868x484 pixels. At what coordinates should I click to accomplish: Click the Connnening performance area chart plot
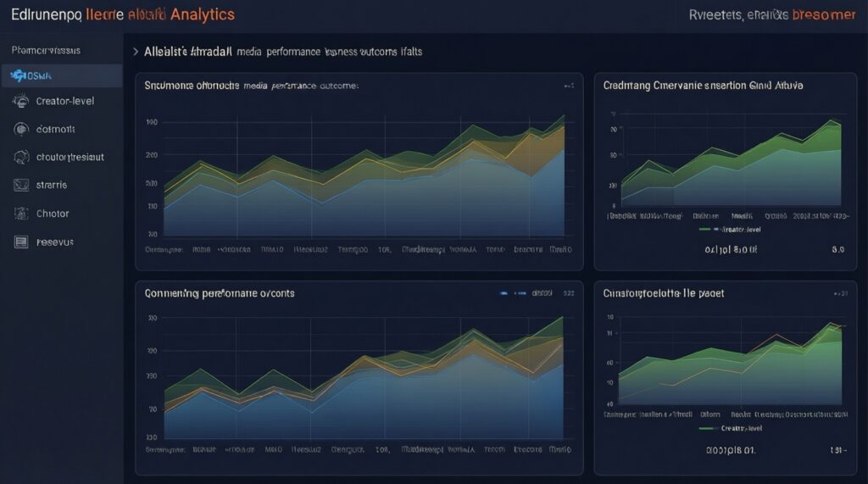point(364,378)
